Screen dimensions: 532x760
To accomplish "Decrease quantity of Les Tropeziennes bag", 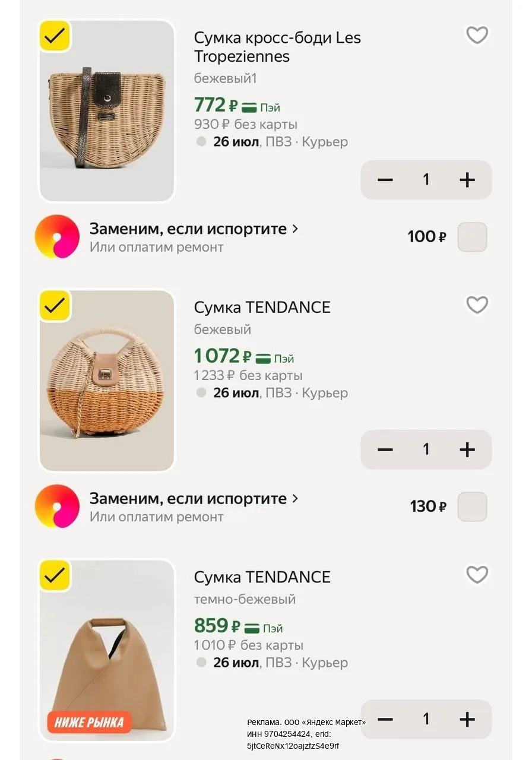I will pyautogui.click(x=385, y=179).
